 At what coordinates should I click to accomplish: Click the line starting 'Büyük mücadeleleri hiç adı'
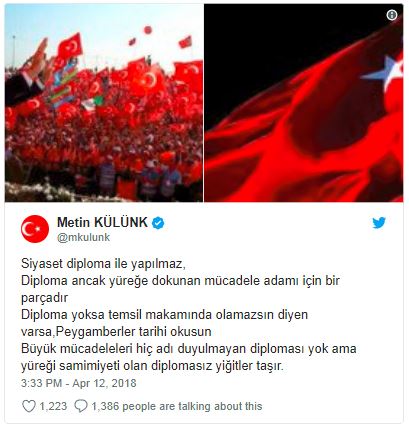tap(189, 349)
